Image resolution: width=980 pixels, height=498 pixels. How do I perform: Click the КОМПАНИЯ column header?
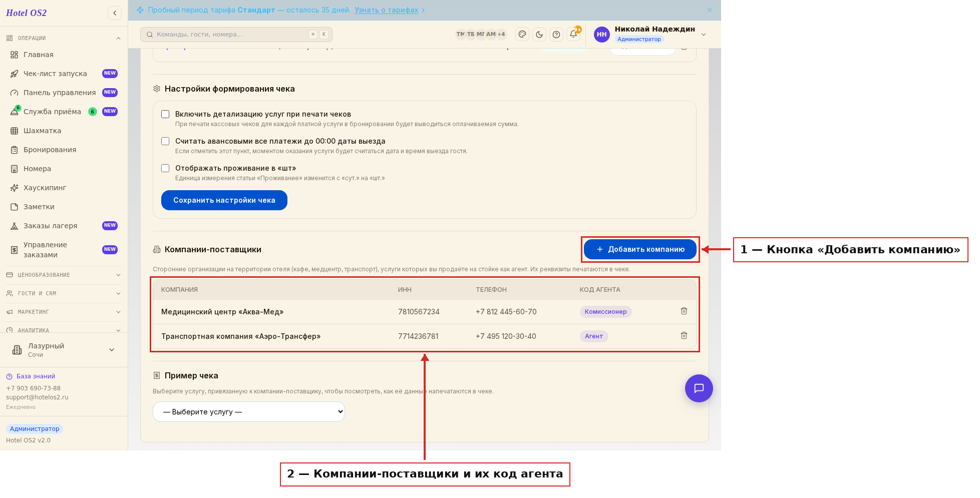pos(179,290)
